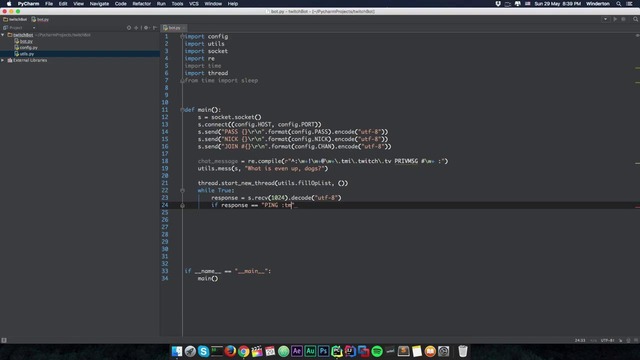Screen dimensions: 640x360
Task: Click cursor position 24:33 in status bar
Action: coord(580,340)
